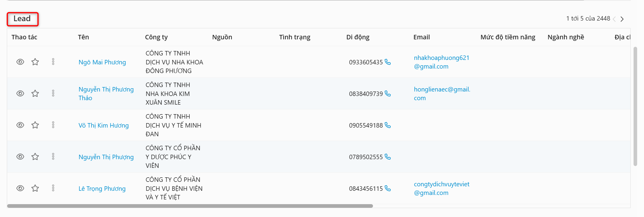Open the Lead tab
This screenshot has width=644, height=217.
[x=22, y=19]
